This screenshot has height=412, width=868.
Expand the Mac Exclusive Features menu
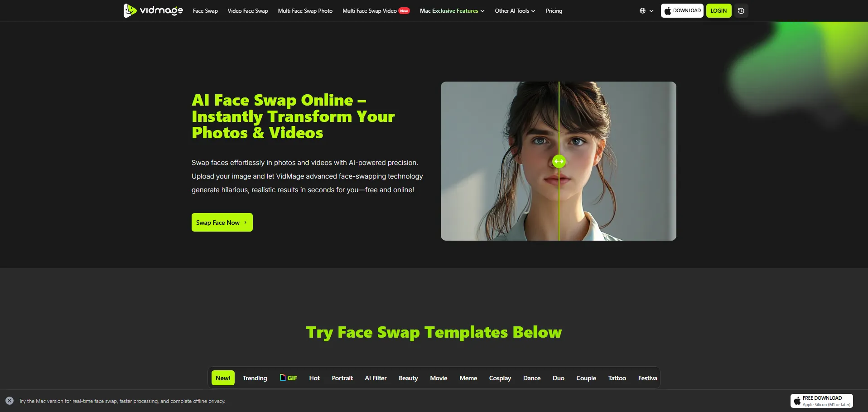tap(452, 11)
